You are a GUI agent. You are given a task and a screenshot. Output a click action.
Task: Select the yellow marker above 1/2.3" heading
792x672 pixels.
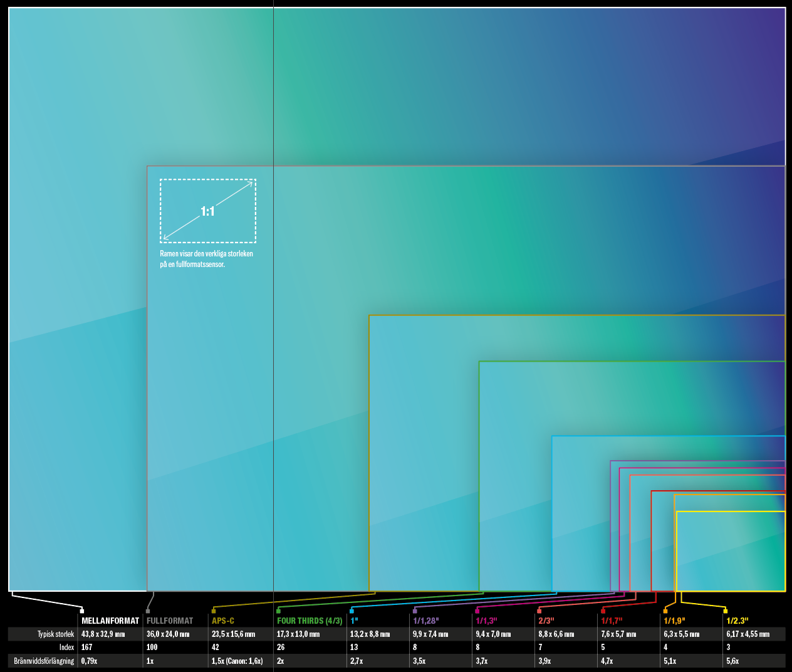726,611
